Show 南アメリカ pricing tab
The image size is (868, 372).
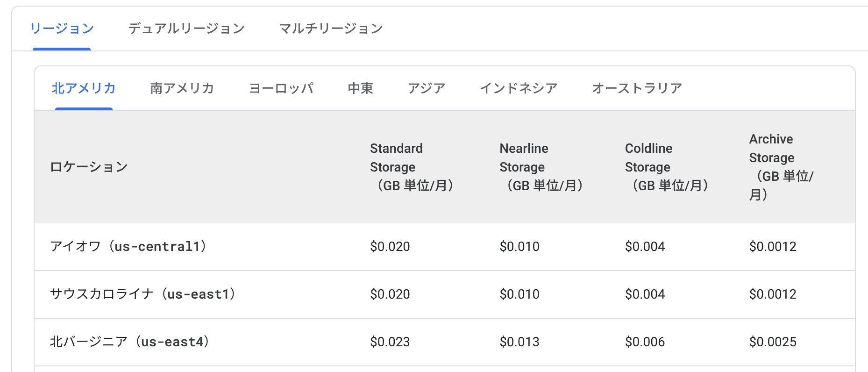click(x=182, y=88)
